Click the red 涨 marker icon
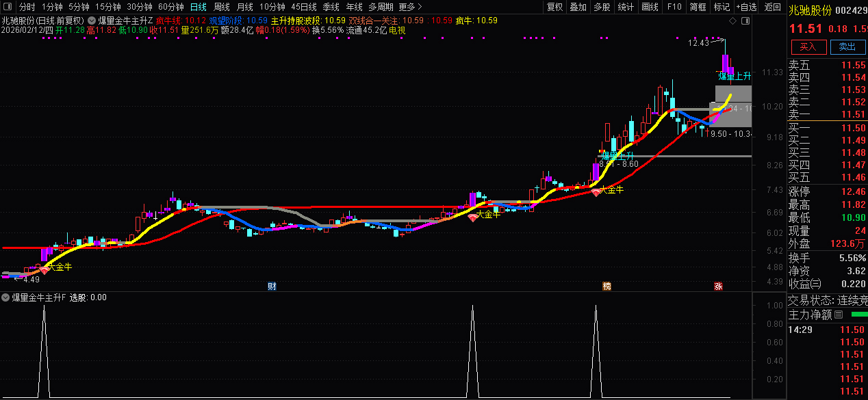 (718, 286)
